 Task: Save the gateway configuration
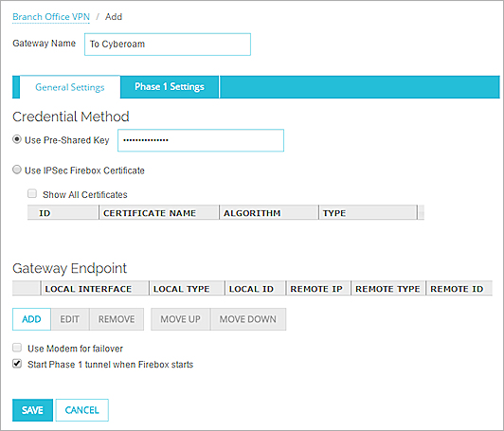click(32, 410)
